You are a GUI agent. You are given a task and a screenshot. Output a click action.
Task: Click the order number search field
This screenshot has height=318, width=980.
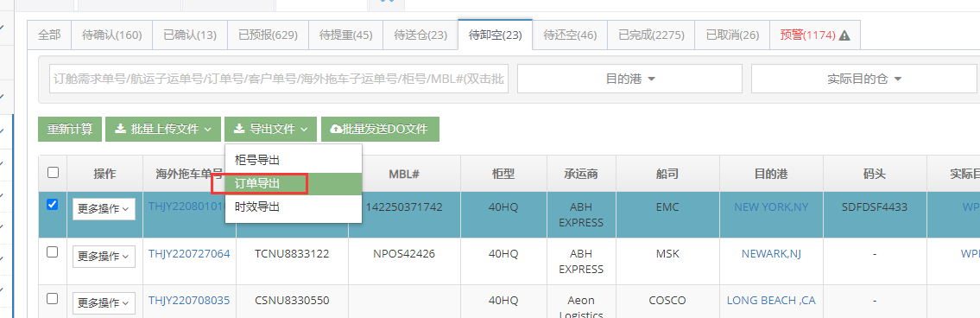(279, 79)
